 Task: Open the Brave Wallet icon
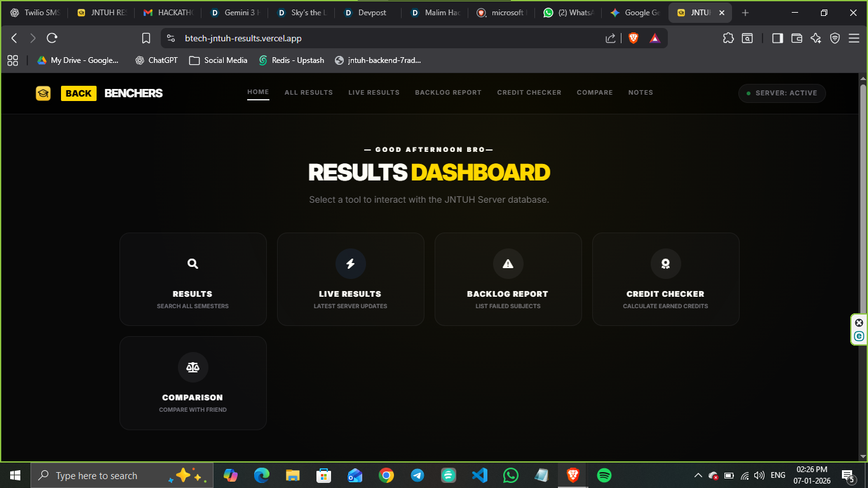(797, 38)
